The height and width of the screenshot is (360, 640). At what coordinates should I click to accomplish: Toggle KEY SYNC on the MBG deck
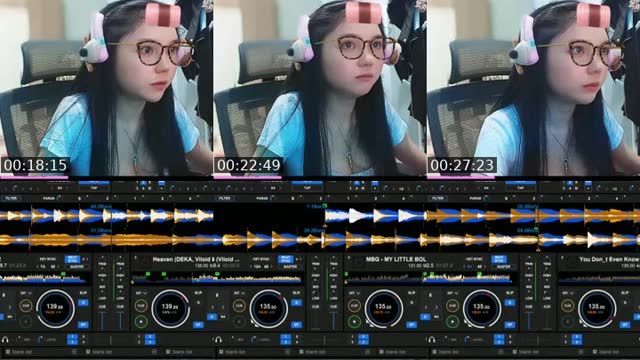click(474, 259)
